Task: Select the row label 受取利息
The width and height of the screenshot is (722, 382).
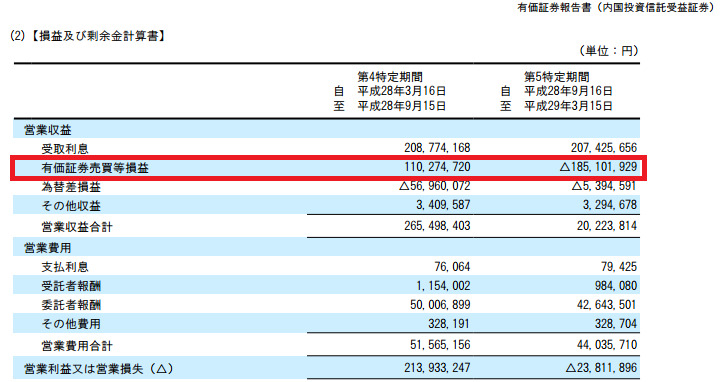Action: click(65, 149)
